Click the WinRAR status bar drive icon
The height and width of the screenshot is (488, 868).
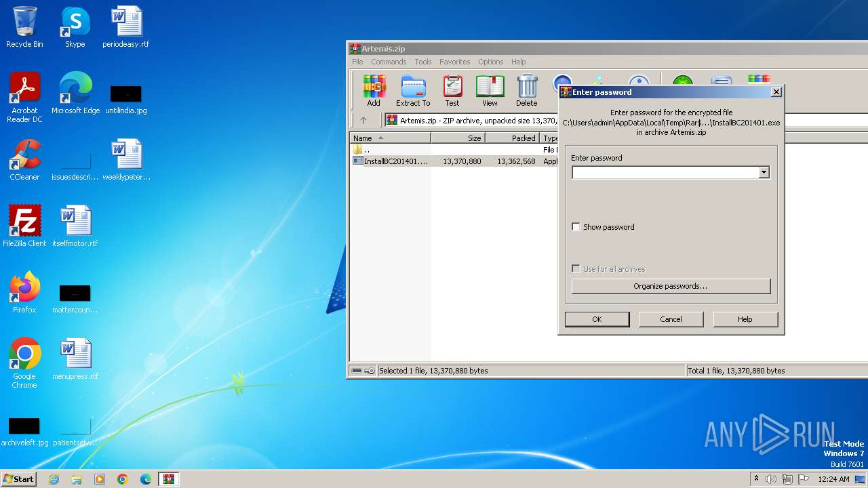tap(357, 371)
